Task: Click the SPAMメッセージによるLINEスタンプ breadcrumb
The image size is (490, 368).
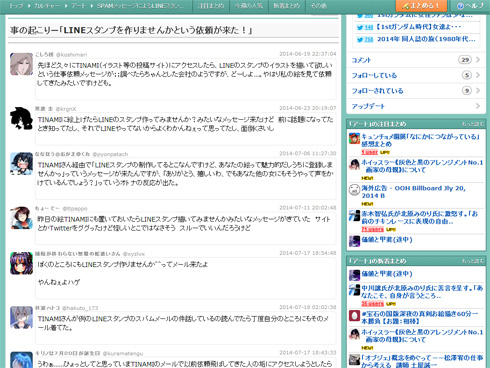Action: (x=140, y=6)
